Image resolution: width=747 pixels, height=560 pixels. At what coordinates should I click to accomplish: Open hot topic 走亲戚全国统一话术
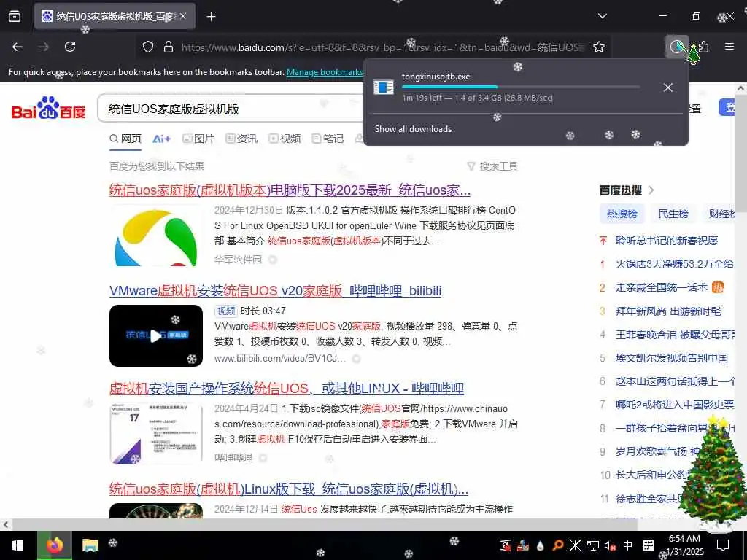click(661, 287)
